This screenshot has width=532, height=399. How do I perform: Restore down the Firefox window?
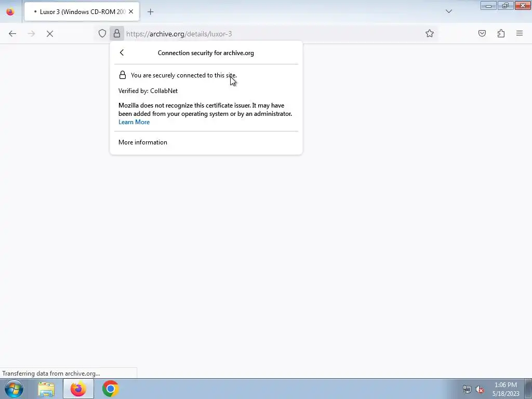pyautogui.click(x=506, y=5)
